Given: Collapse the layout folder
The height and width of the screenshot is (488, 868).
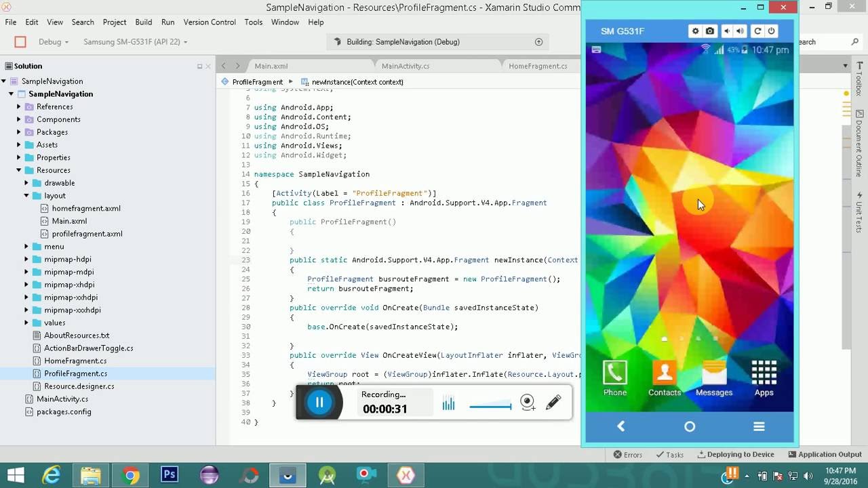Looking at the screenshot, I should (26, 196).
